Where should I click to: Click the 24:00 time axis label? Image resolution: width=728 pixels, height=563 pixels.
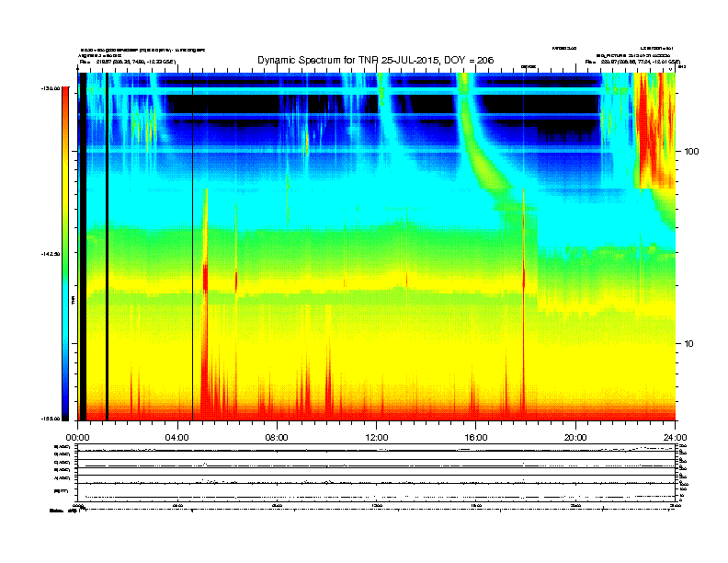(x=675, y=438)
